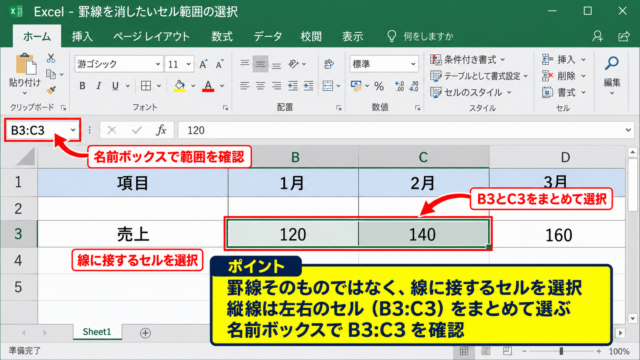
Task: Select Sheet1 tab
Action: [97, 332]
